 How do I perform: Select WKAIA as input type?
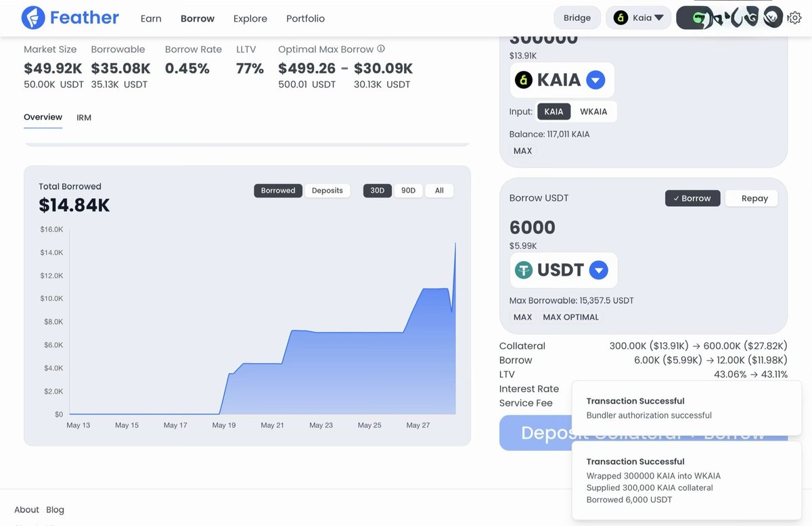coord(593,112)
